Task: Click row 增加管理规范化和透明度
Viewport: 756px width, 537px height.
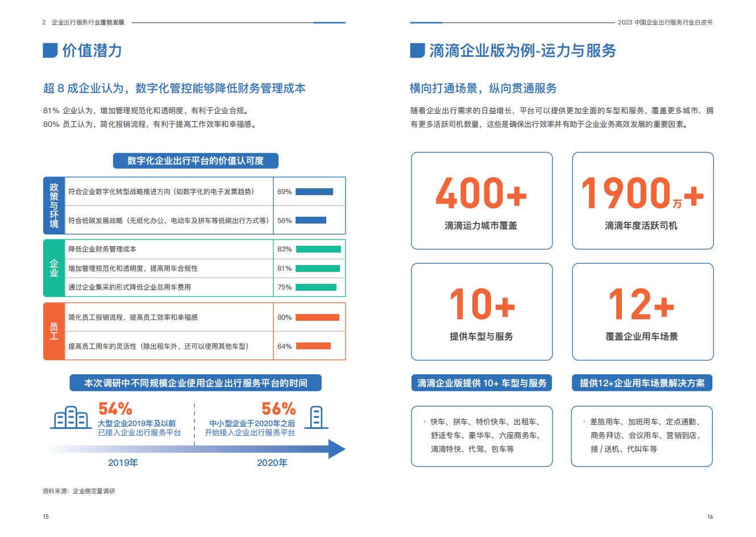Action: [x=205, y=268]
